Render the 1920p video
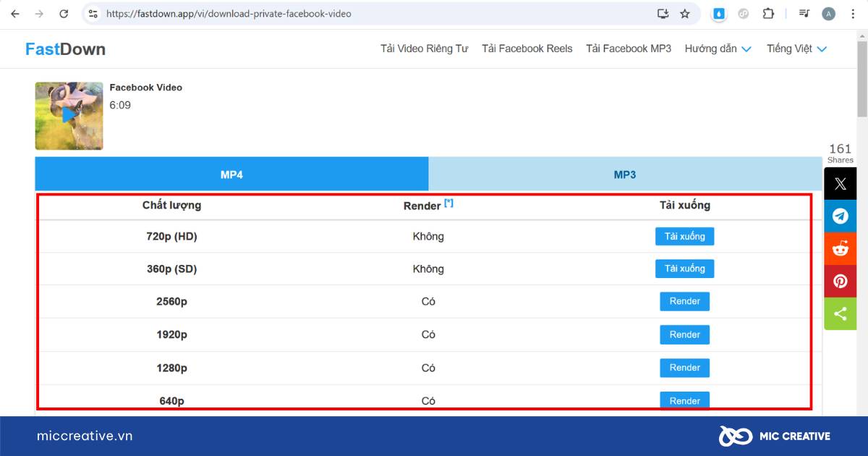This screenshot has height=456, width=868. [685, 334]
